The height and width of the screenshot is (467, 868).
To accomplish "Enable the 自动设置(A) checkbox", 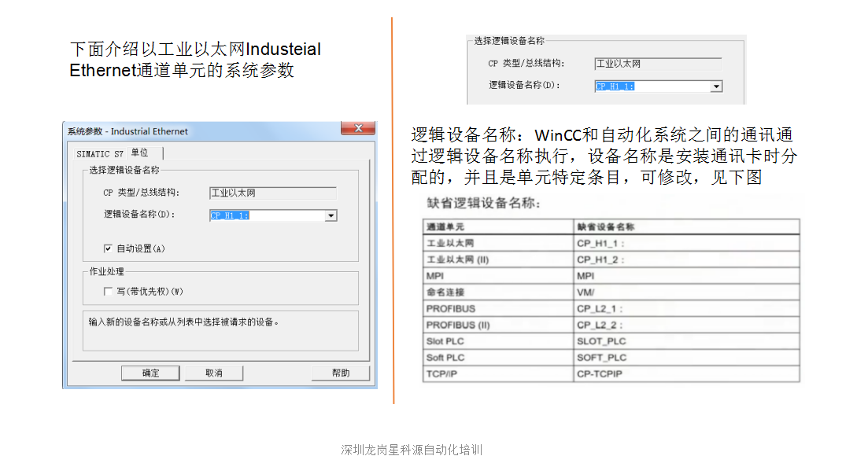I will [x=109, y=248].
